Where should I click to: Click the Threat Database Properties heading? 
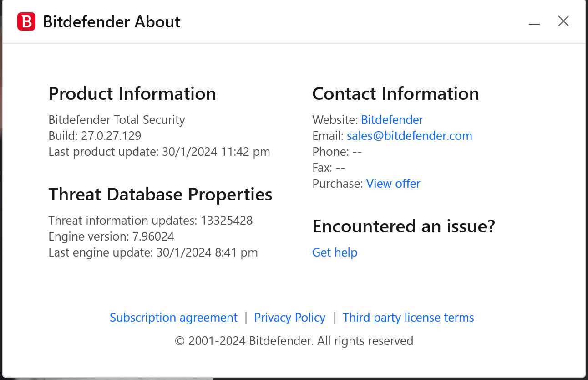[x=160, y=195]
